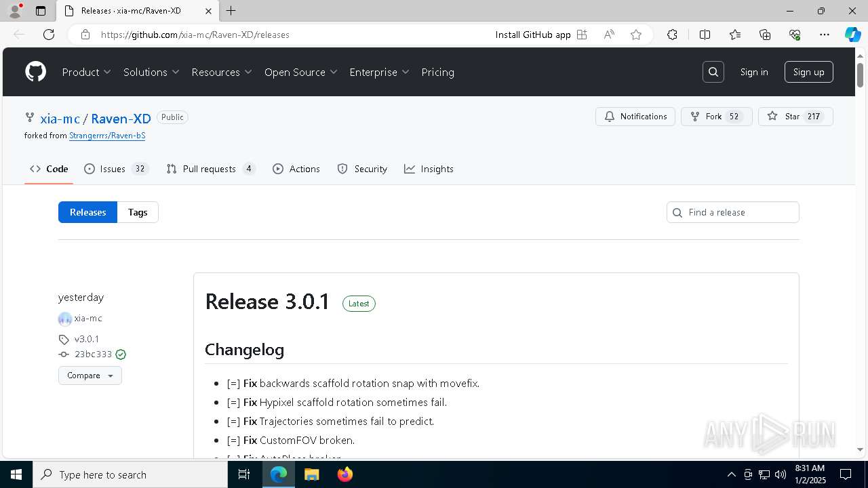868x488 pixels.
Task: Click the xia-mc author avatar
Action: (65, 319)
